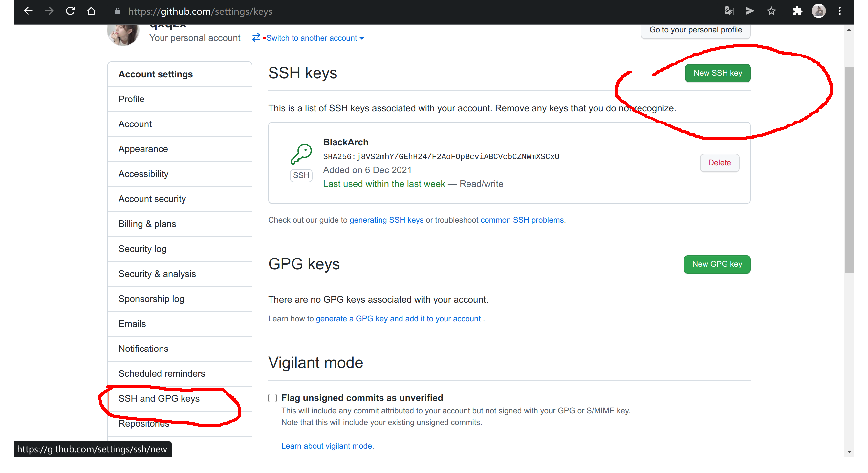Expand Switch to another account dropdown
This screenshot has height=473, width=868.
tap(315, 38)
